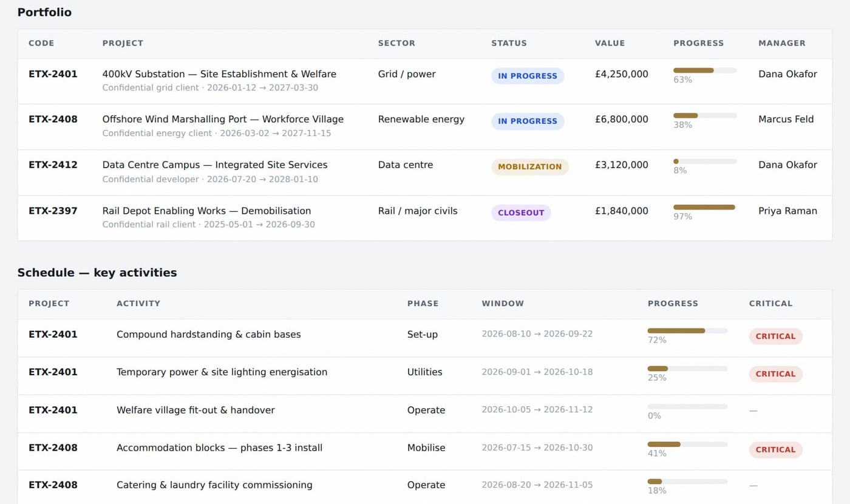This screenshot has width=850, height=504.
Task: Click window 2026-10-05 → 2026-11-12
Action: pos(537,410)
